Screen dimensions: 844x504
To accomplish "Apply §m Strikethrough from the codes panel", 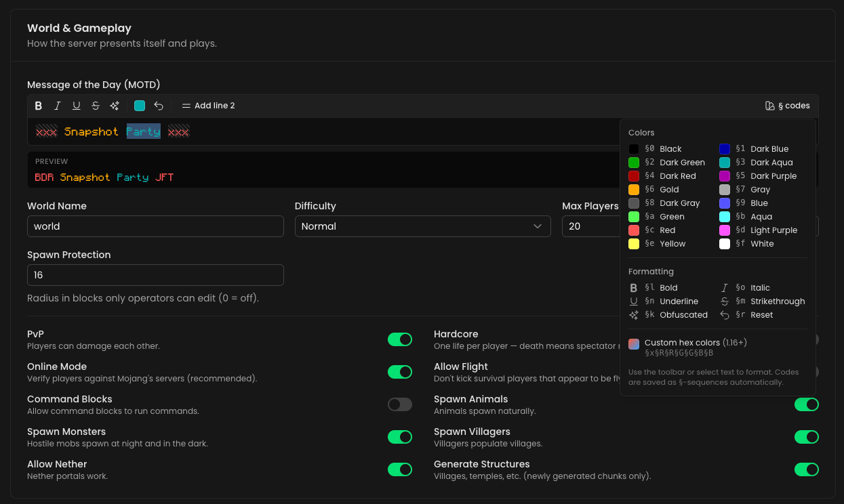I will [762, 301].
